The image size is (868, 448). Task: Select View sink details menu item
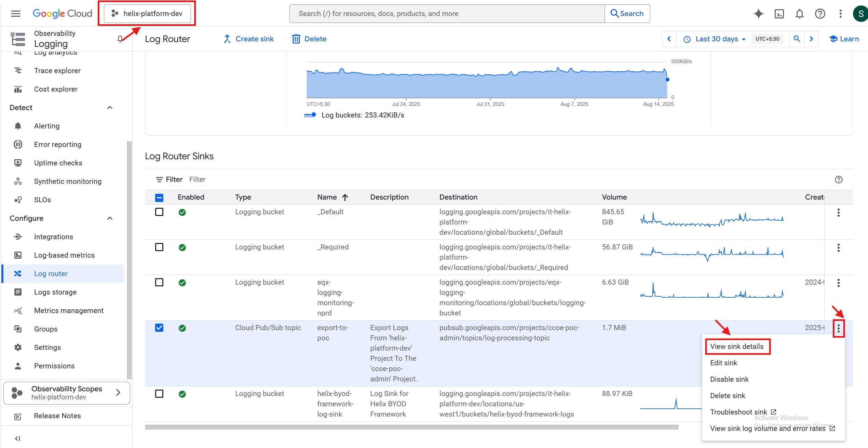pyautogui.click(x=736, y=347)
